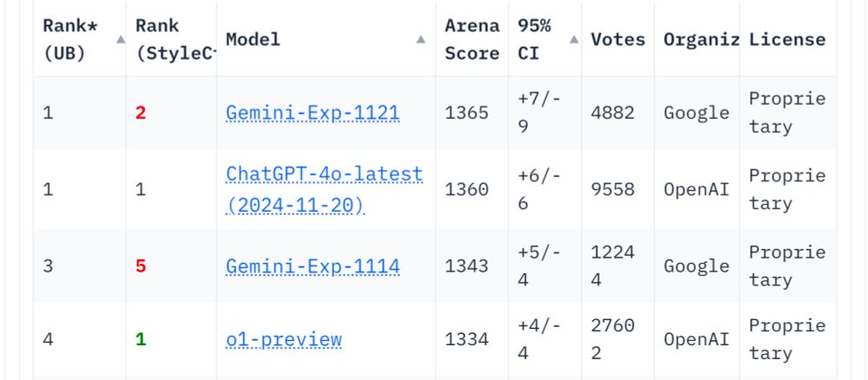Open the Gemini-Exp-1121 model link
The width and height of the screenshot is (868, 380).
point(312,114)
